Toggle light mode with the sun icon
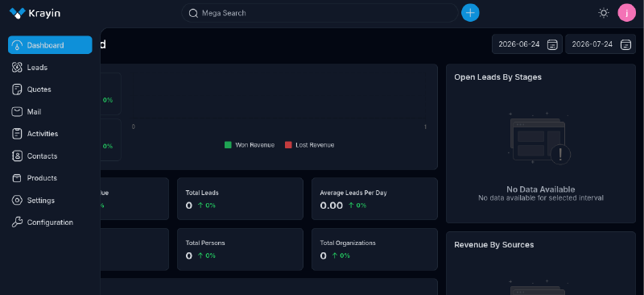The image size is (644, 295). tap(603, 13)
